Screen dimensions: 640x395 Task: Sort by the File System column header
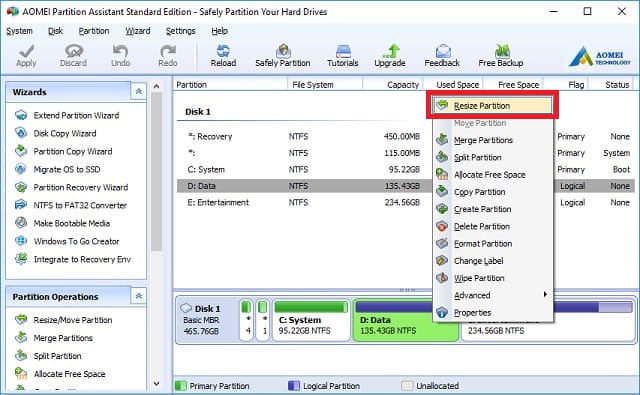tap(325, 85)
